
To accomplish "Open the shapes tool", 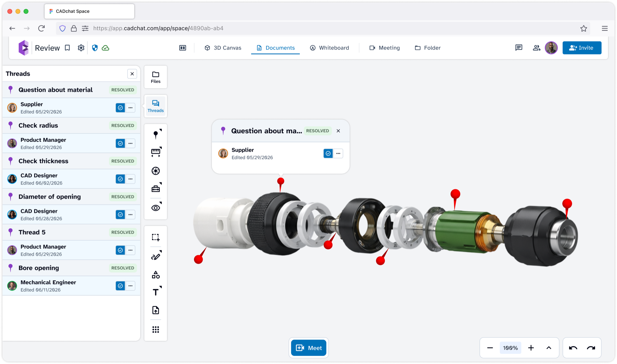I will click(156, 275).
